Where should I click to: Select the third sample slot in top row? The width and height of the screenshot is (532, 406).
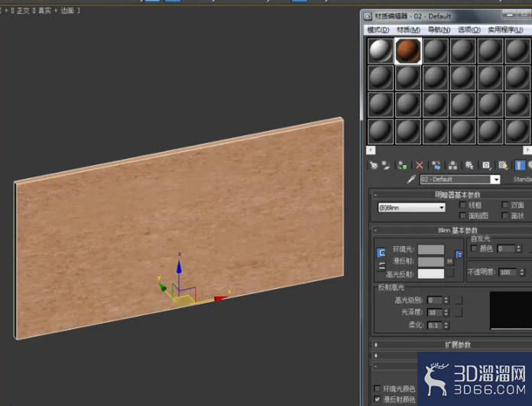click(x=436, y=50)
